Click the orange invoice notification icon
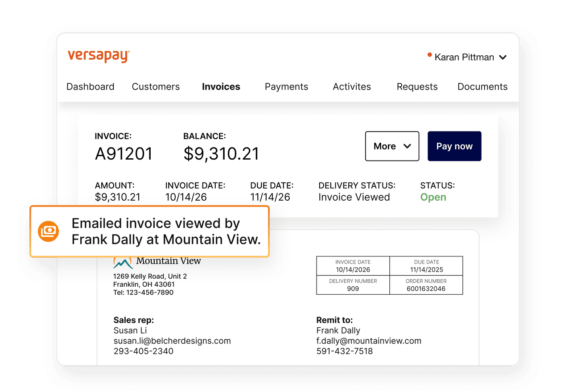Viewport: 577px width, 392px height. (49, 231)
